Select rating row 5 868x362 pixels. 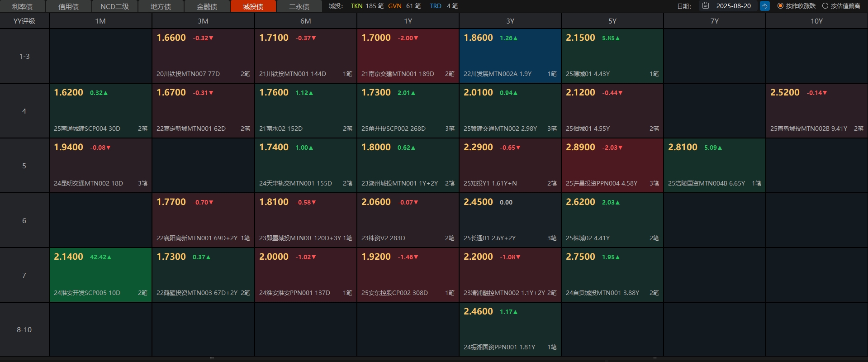24,166
